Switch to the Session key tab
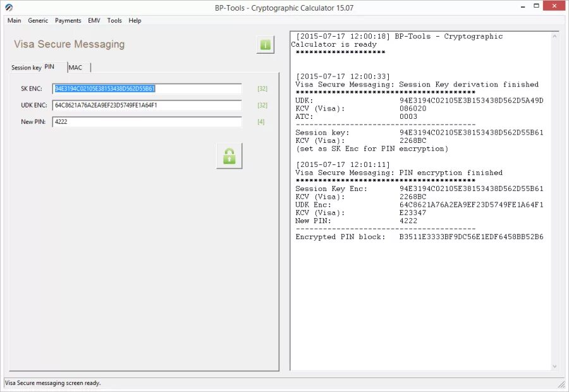Screen dimensions: 569x392 coord(26,68)
